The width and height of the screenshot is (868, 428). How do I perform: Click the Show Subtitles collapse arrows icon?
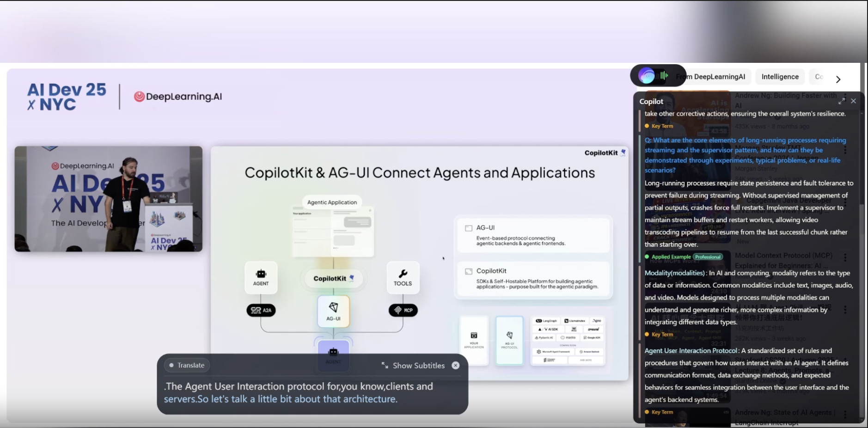385,365
